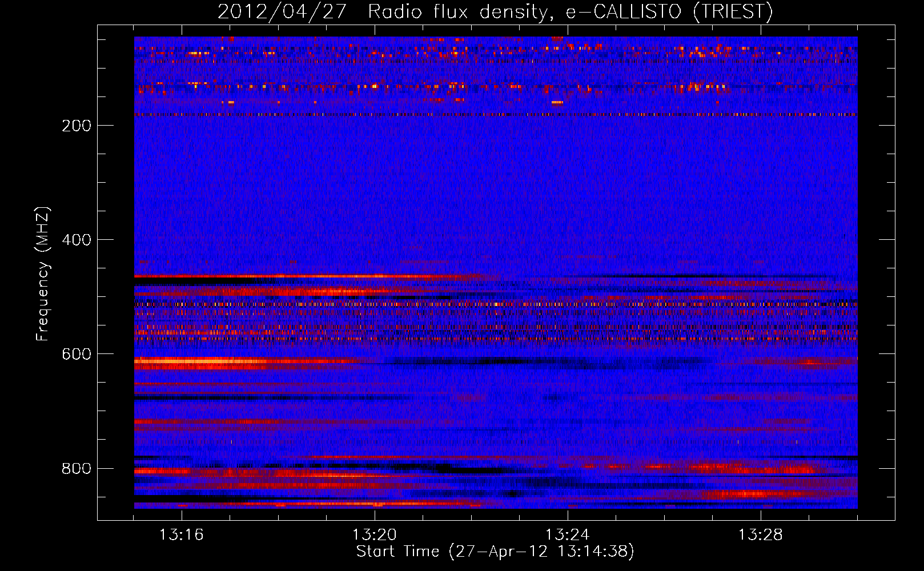Viewport: 924px width, 571px height.
Task: Click the "Frequency (MHZ)" axis label
Action: pyautogui.click(x=43, y=274)
